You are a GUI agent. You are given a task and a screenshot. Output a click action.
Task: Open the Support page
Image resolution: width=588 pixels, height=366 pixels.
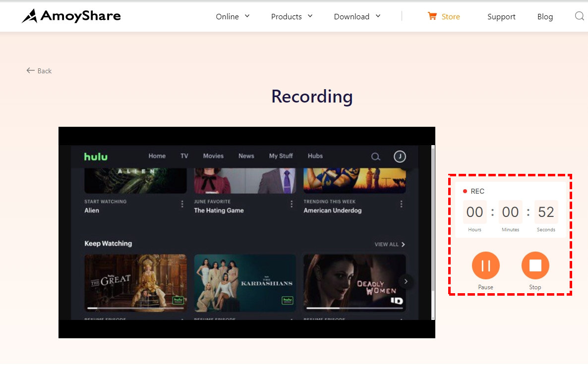(x=501, y=16)
